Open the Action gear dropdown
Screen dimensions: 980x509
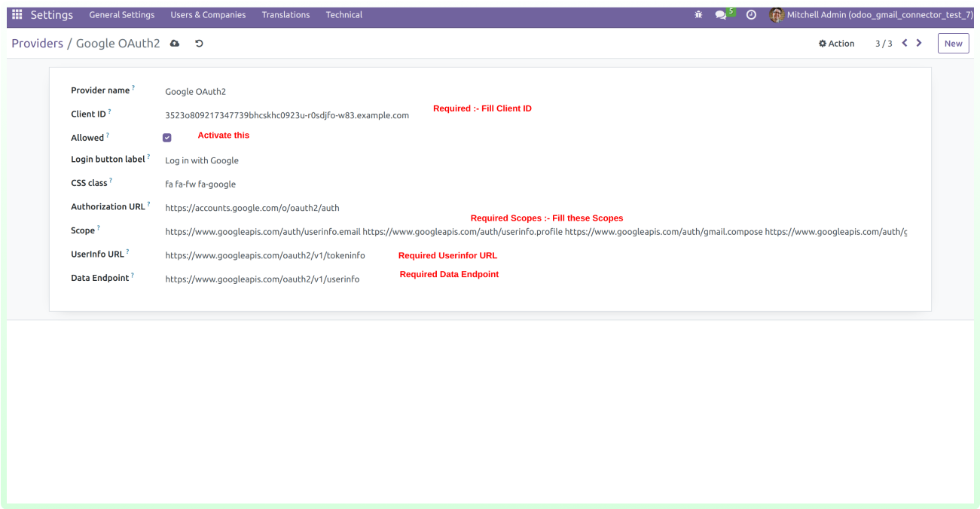pyautogui.click(x=836, y=44)
